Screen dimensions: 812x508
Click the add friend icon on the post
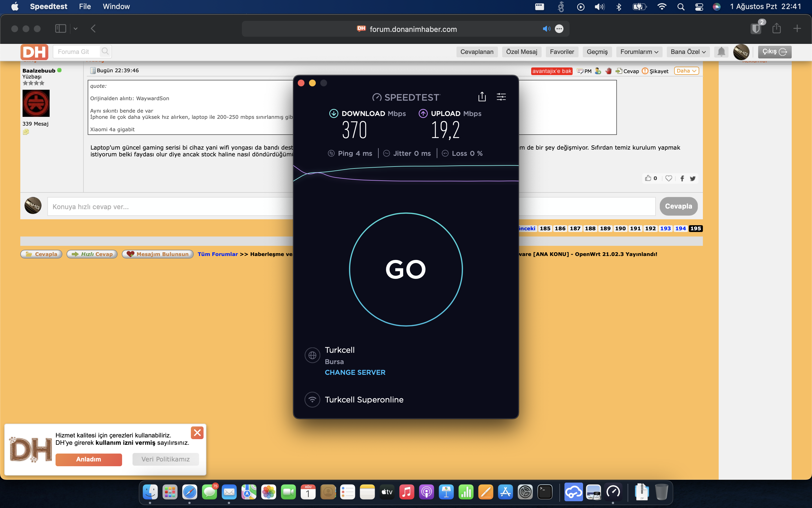598,71
